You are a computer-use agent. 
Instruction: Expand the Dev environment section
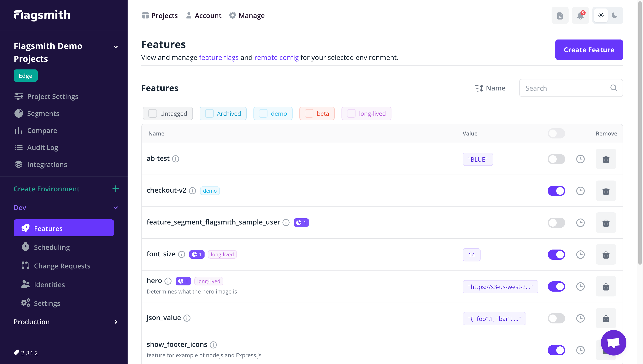pyautogui.click(x=116, y=207)
